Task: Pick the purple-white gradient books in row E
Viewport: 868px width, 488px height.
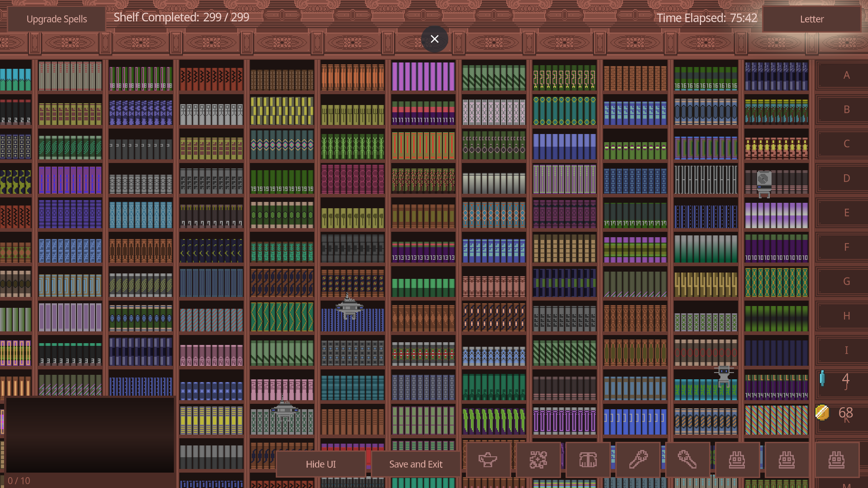Action: 776,215
